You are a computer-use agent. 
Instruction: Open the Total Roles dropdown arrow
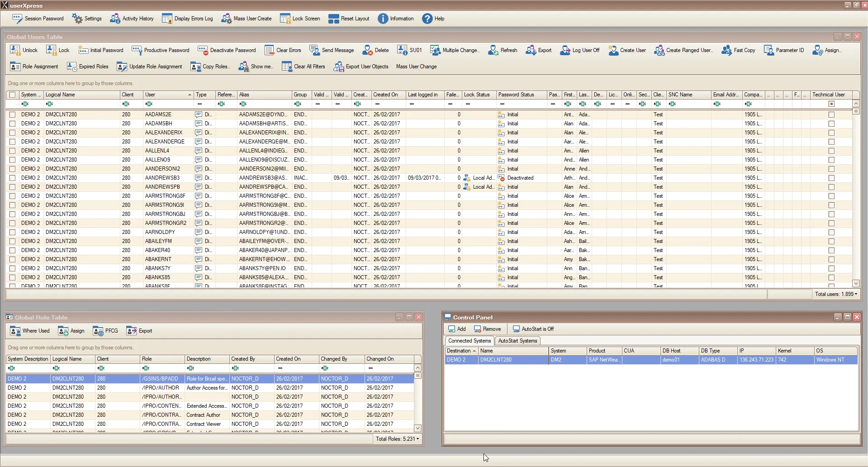coord(417,439)
